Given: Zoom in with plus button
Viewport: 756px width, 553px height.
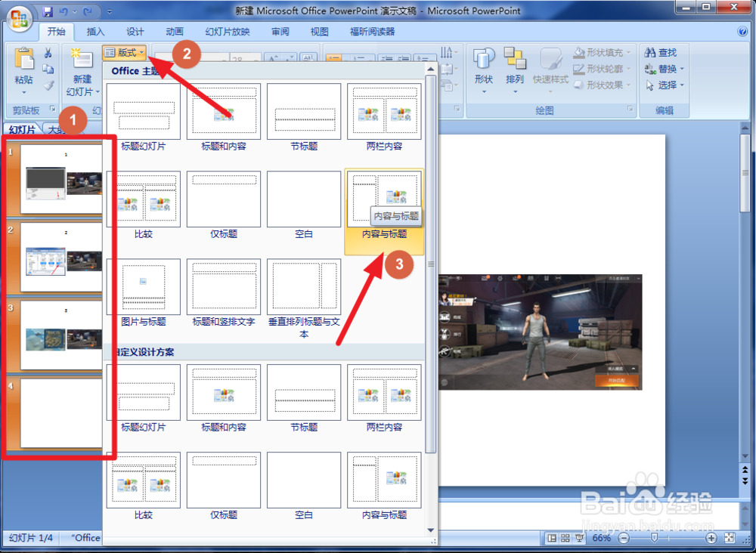Looking at the screenshot, I should [x=711, y=538].
